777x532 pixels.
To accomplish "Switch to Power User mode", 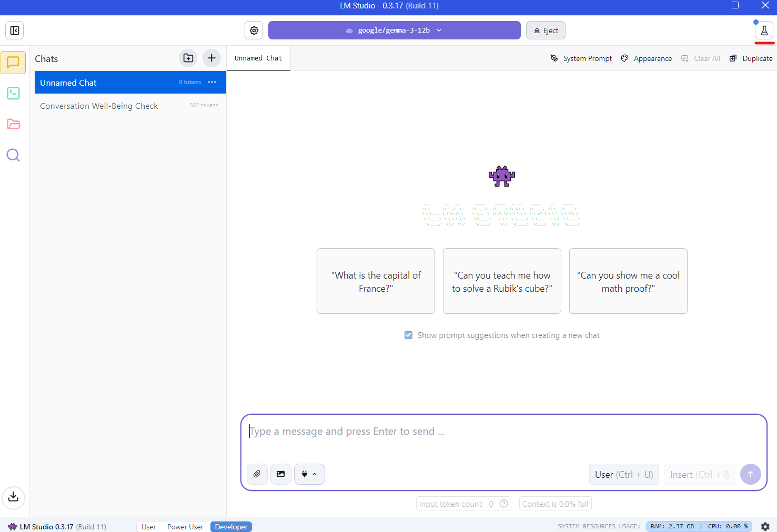I will click(185, 527).
